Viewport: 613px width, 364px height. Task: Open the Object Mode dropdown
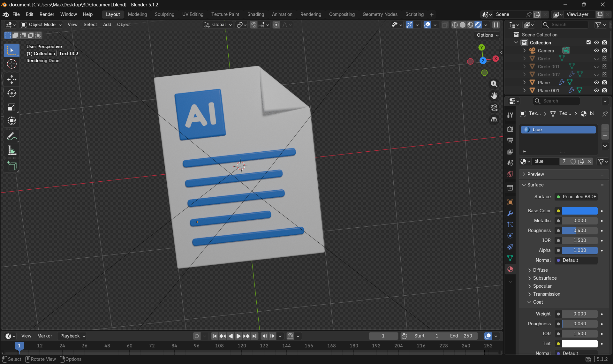pyautogui.click(x=41, y=25)
